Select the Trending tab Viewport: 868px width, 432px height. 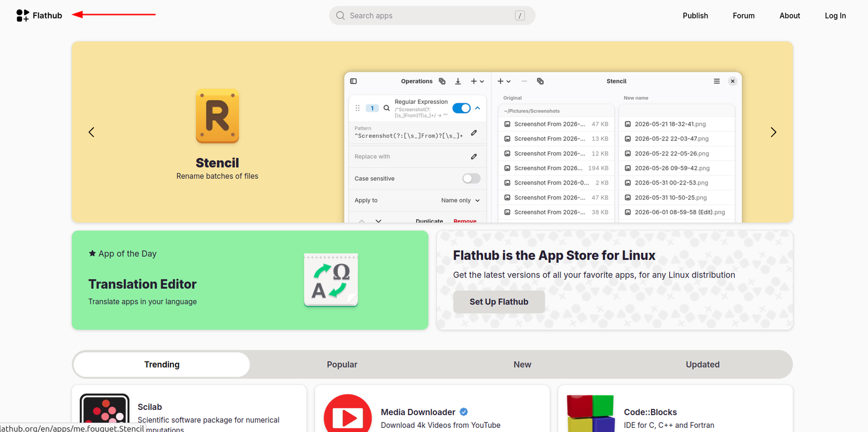pyautogui.click(x=162, y=365)
